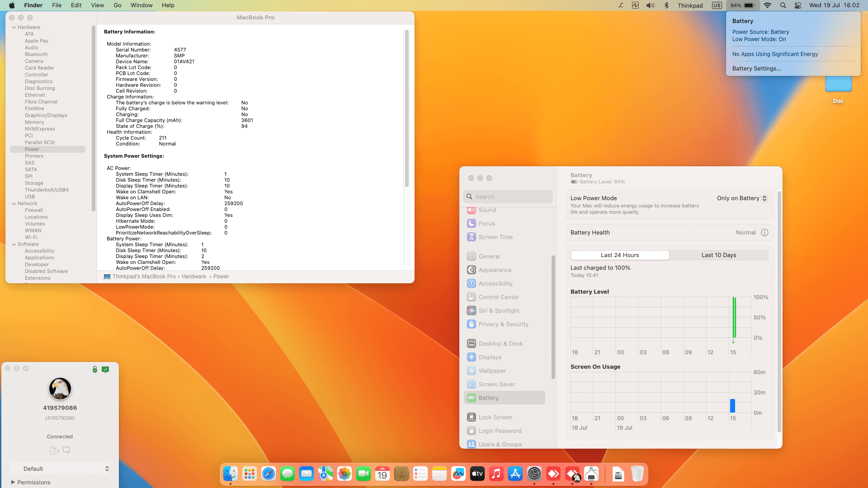Expand the Permissions disclosure triangle
The image size is (868, 488).
coord(13,482)
